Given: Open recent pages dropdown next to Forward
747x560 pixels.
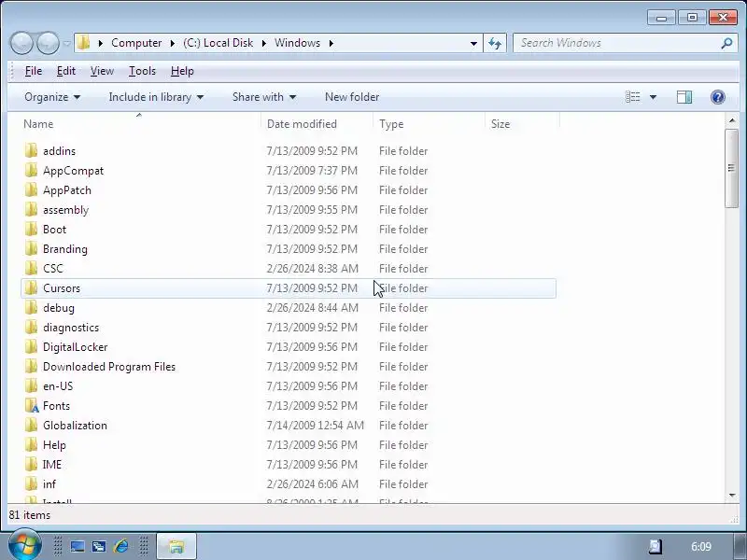Looking at the screenshot, I should pos(66,43).
